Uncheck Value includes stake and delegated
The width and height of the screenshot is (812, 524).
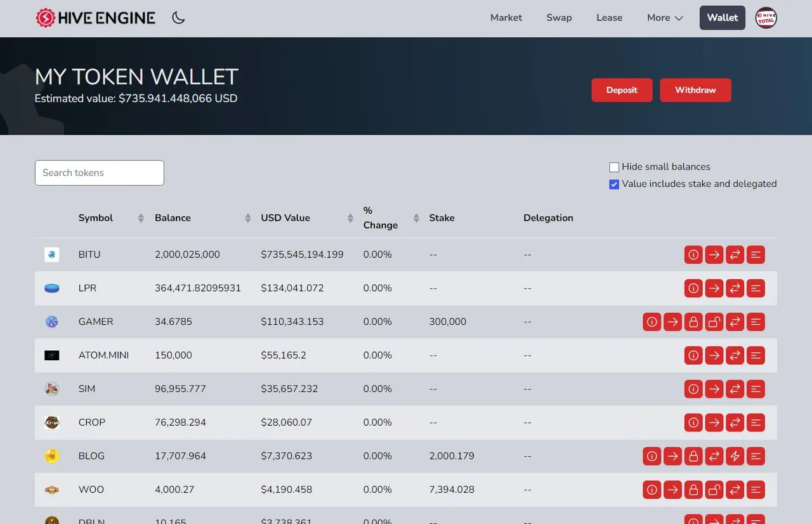[x=614, y=185]
